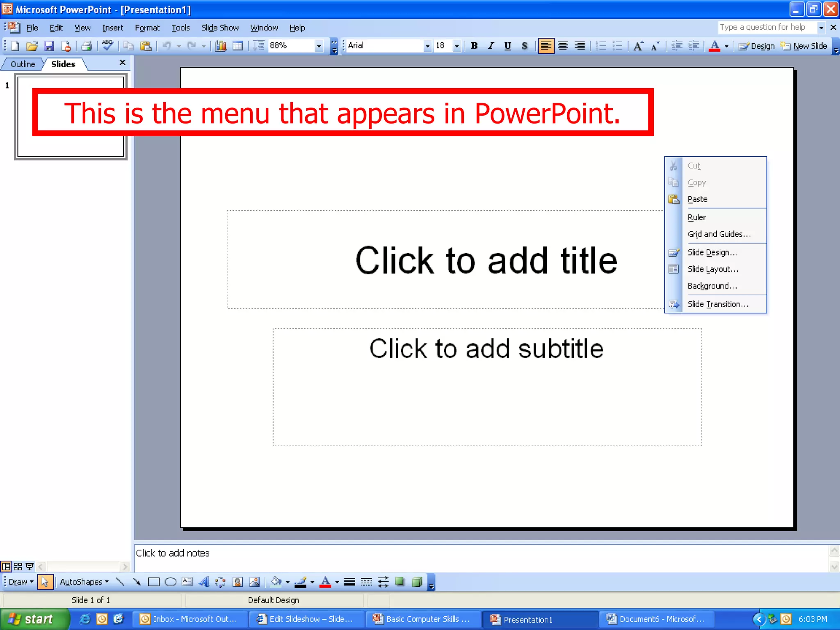Image resolution: width=840 pixels, height=630 pixels.
Task: Toggle Underline formatting
Action: [508, 46]
